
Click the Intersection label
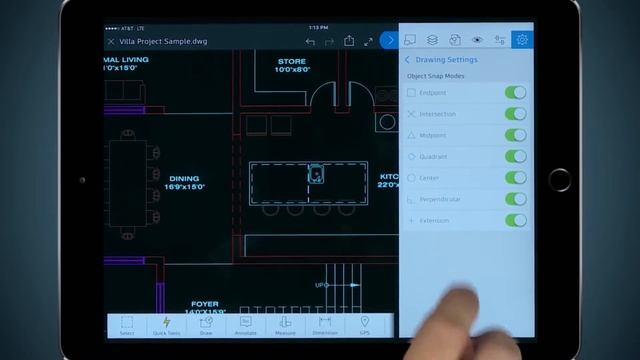coord(438,114)
